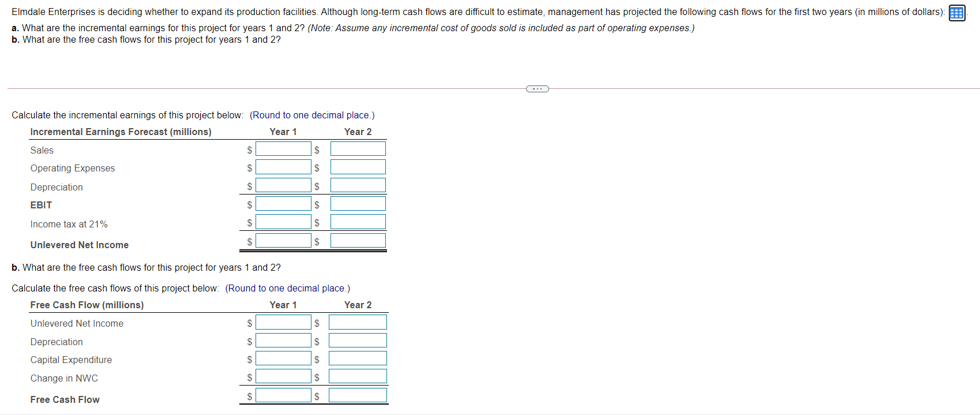Image resolution: width=980 pixels, height=415 pixels.
Task: Focus Operating Expenses Year 2 input
Action: 358,167
